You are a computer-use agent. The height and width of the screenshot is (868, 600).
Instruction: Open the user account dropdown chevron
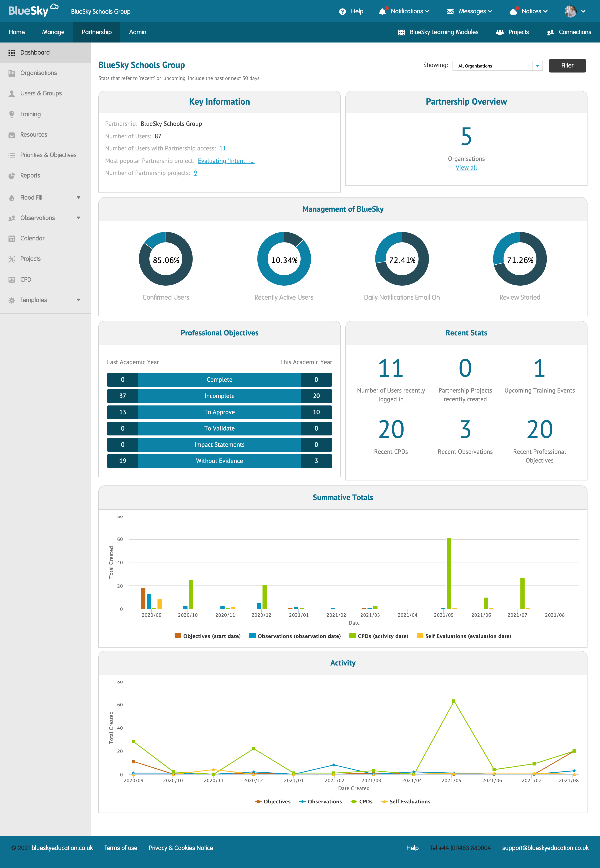click(583, 11)
